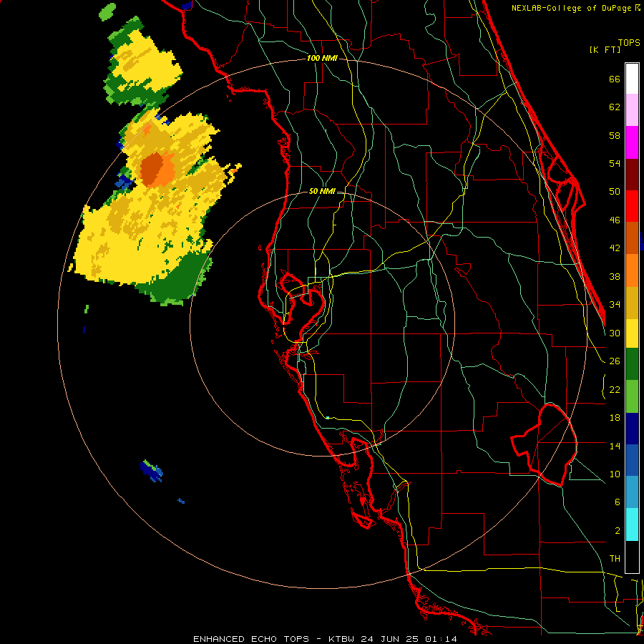Click the "50 NMI" range ring label

321,191
